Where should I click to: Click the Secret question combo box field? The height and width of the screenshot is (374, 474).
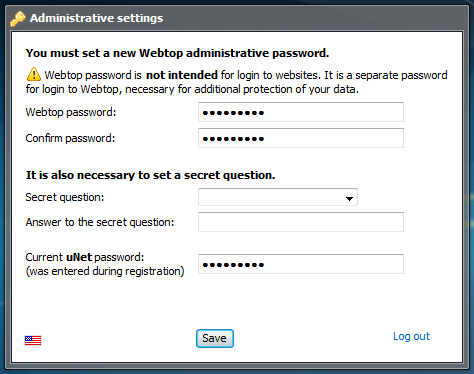pyautogui.click(x=278, y=197)
